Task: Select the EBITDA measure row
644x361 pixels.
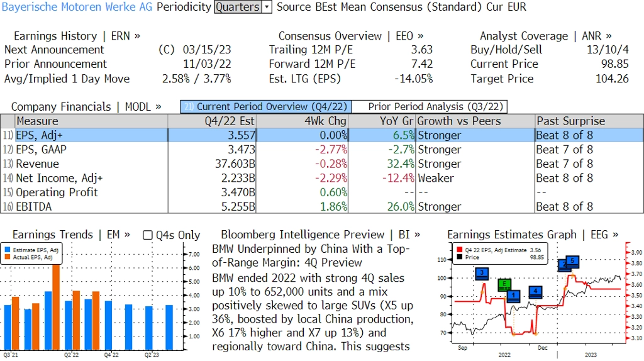Action: (322, 206)
